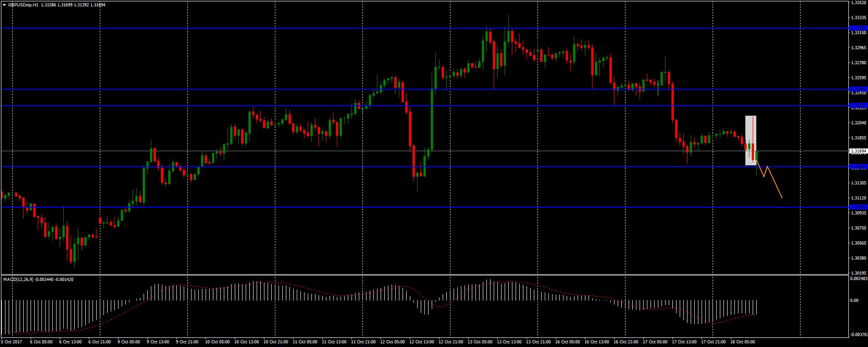
Task: Click the 17 Oct 21:00 time label
Action: click(713, 342)
